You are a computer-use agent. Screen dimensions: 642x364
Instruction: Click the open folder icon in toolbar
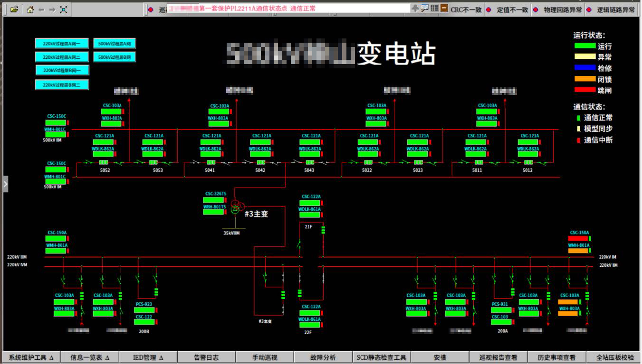pos(14,9)
